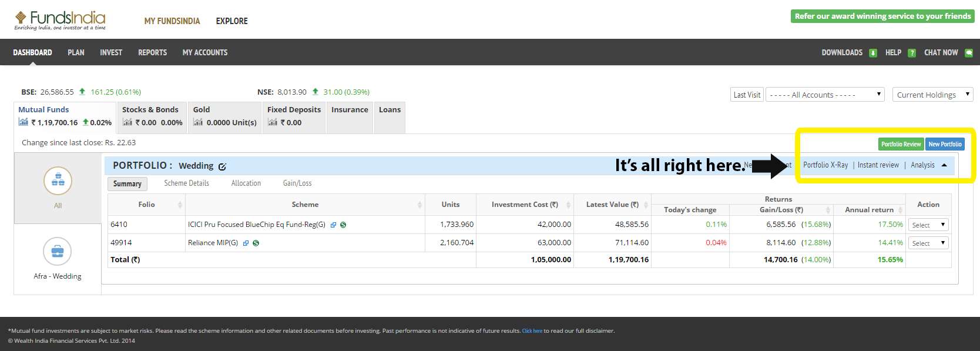Click the disclaimer 'Click here' link
This screenshot has width=980, height=351.
point(532,331)
